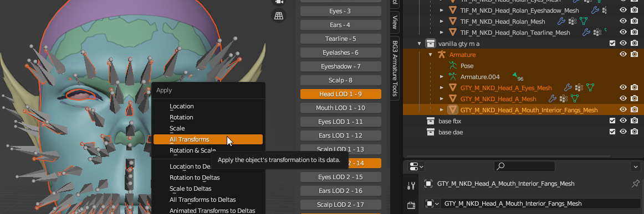
Task: Expand the Armature.004 item
Action: [x=442, y=77]
